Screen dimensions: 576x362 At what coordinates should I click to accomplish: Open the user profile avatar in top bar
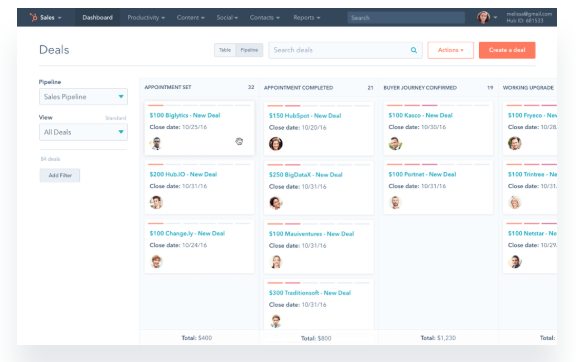coord(483,17)
